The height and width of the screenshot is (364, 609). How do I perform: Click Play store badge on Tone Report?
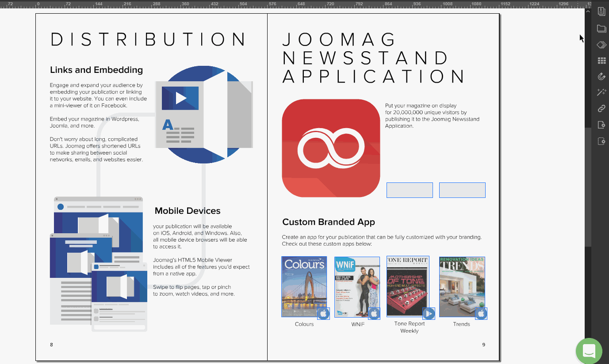pyautogui.click(x=429, y=314)
